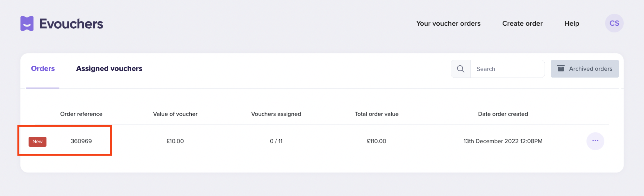Click the Date order created header
The width and height of the screenshot is (644, 196).
[x=503, y=114]
